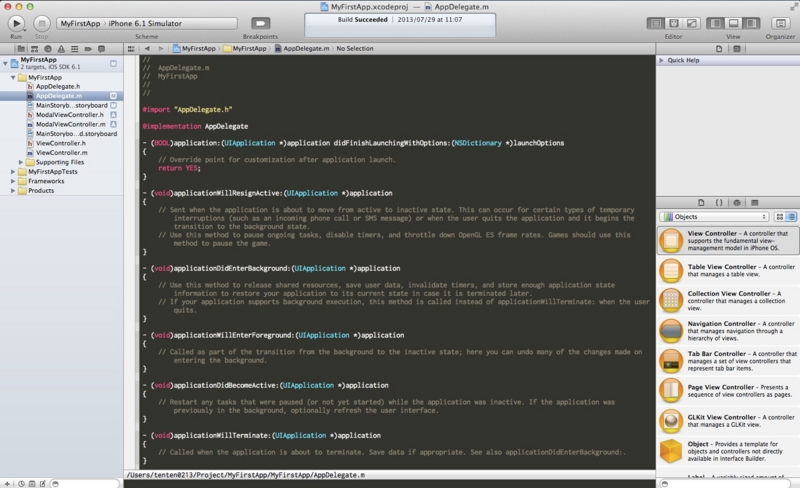The image size is (800, 488).
Task: Select Navigation Controller object
Action: (728, 331)
